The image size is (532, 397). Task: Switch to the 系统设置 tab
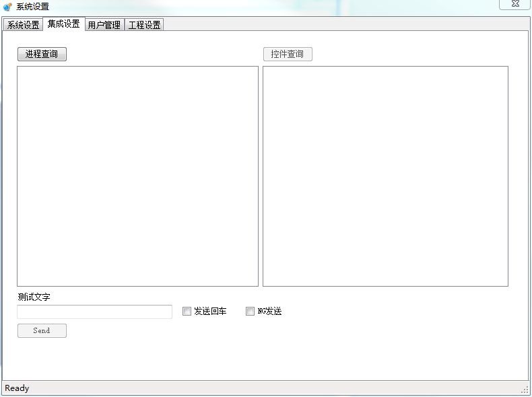click(x=23, y=25)
